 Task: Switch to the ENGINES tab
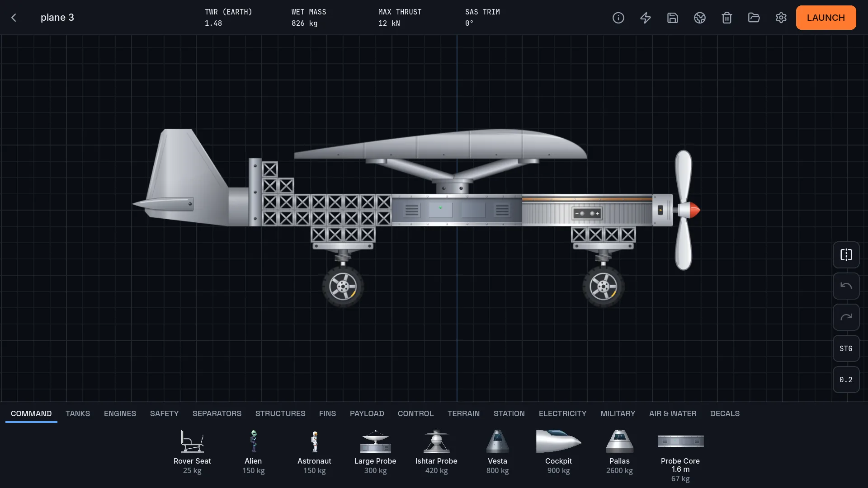(120, 413)
